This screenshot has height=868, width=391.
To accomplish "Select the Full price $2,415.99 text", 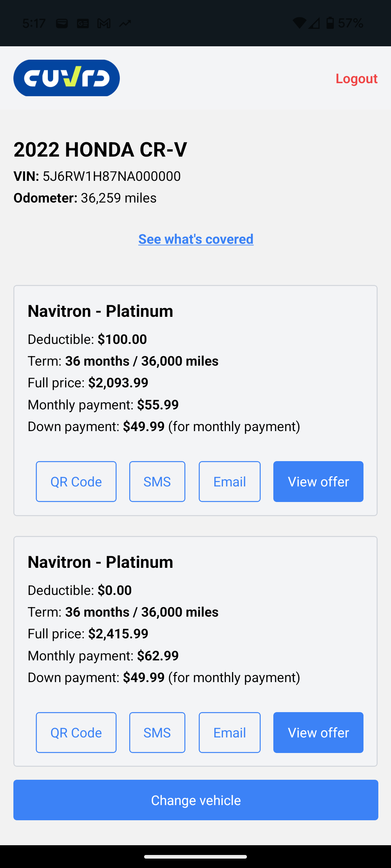I will [88, 634].
